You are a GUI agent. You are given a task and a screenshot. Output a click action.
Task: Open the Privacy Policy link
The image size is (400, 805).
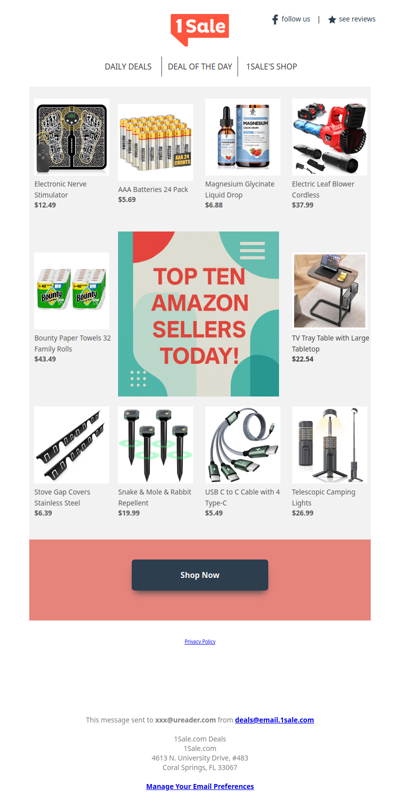click(200, 641)
